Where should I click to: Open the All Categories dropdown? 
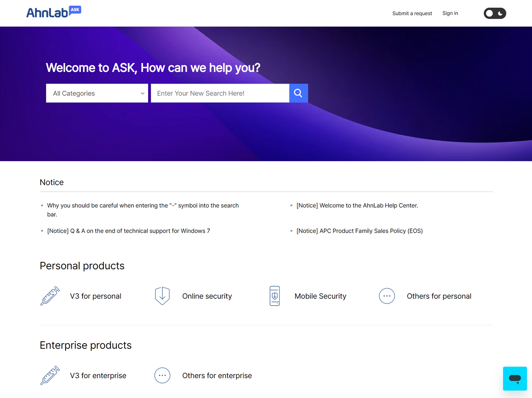point(97,93)
